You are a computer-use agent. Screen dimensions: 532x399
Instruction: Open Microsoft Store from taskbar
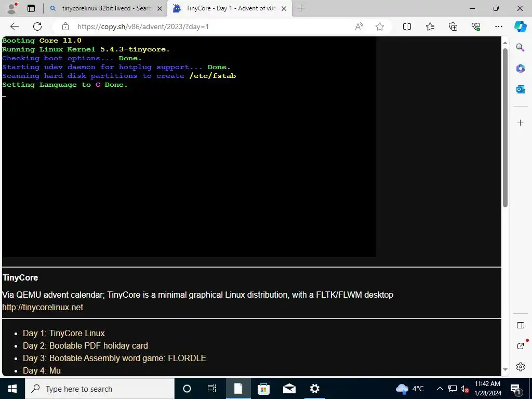[263, 389]
